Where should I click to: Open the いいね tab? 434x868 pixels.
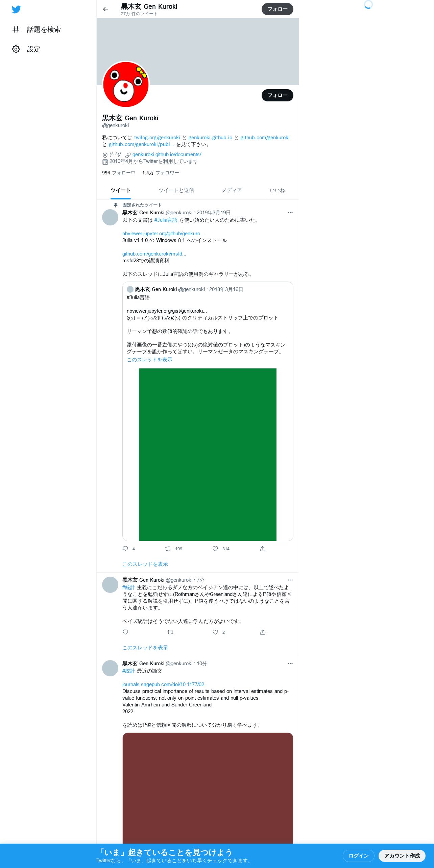[x=277, y=190]
